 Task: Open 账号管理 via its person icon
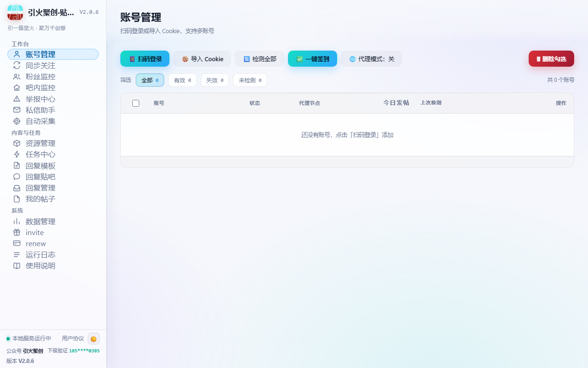tap(17, 54)
